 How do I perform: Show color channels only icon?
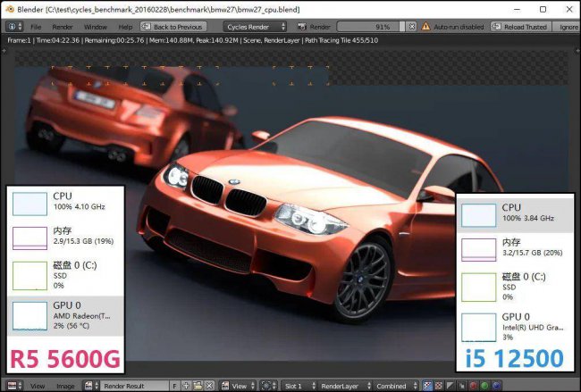click(439, 386)
